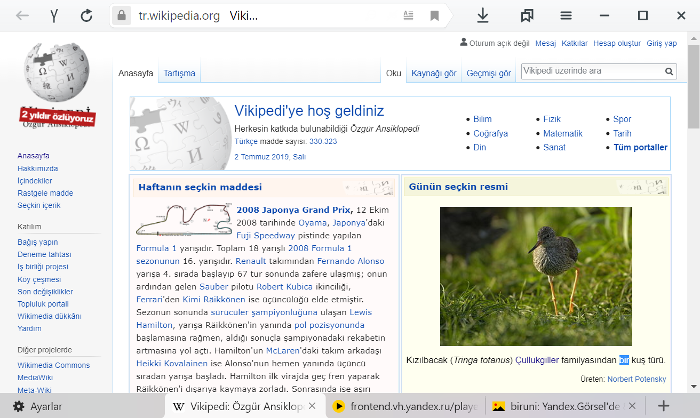
Task: Click the user icon next to Oturum açık değil
Action: pos(463,42)
